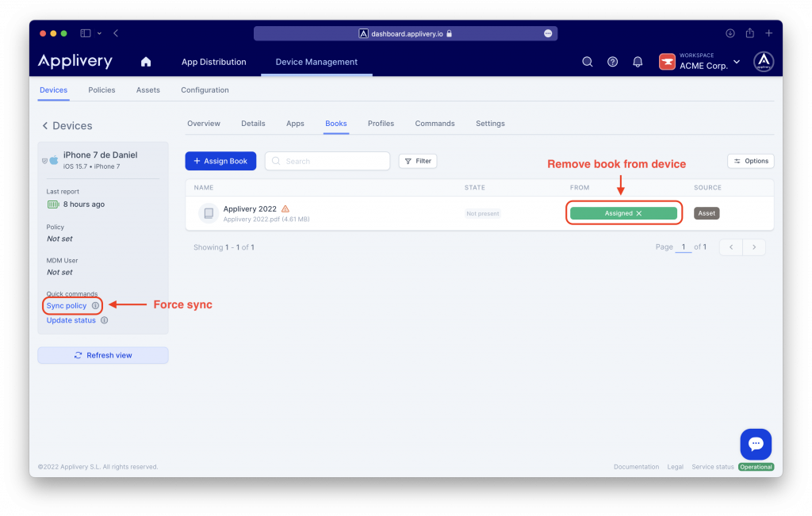Open the Apps tab
Screen dimensions: 812x516
[x=295, y=124]
